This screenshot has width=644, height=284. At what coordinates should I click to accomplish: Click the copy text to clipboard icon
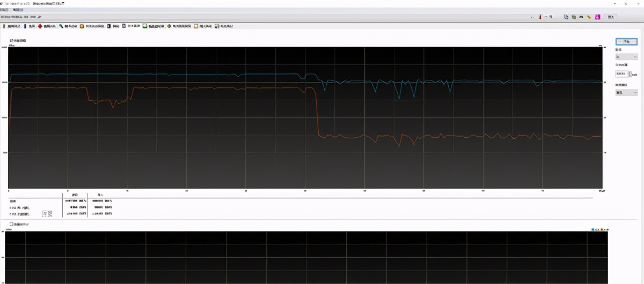tap(566, 17)
